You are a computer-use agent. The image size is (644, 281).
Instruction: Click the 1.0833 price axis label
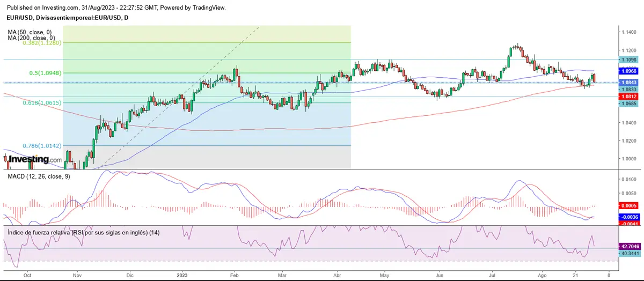click(629, 89)
